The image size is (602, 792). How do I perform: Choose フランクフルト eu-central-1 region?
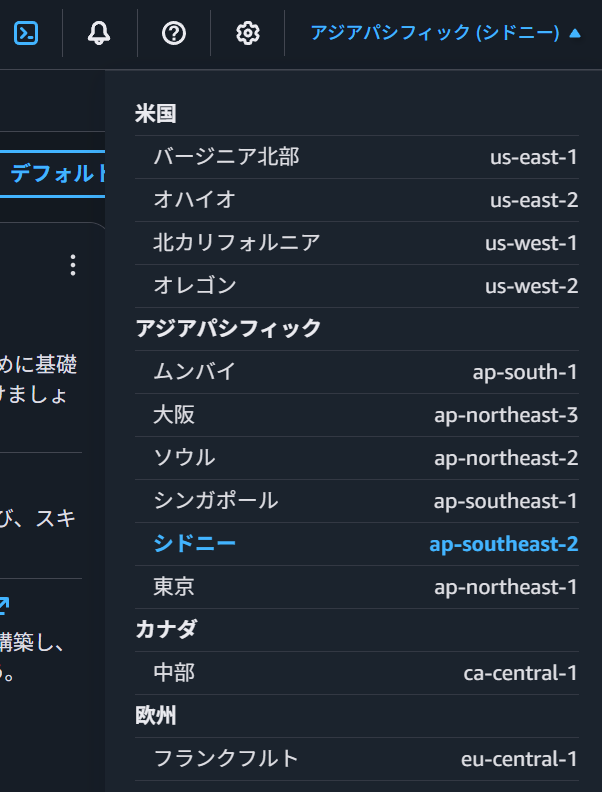pos(356,759)
